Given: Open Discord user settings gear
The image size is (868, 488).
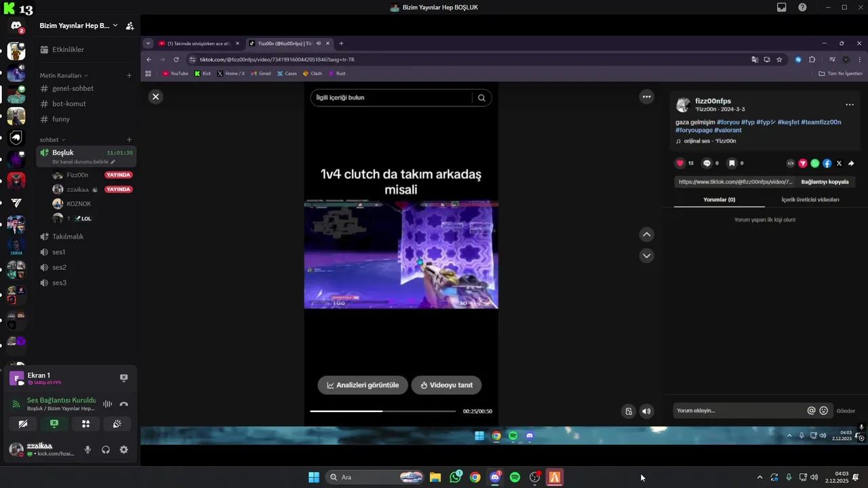Looking at the screenshot, I should pyautogui.click(x=123, y=449).
